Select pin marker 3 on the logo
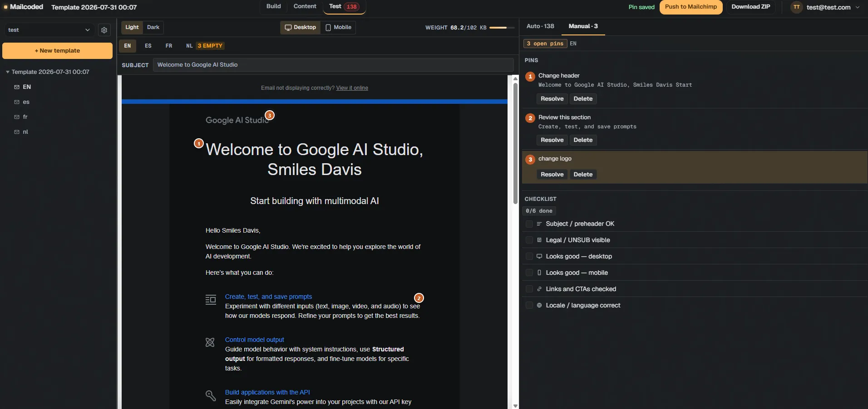The width and height of the screenshot is (868, 409). 270,115
